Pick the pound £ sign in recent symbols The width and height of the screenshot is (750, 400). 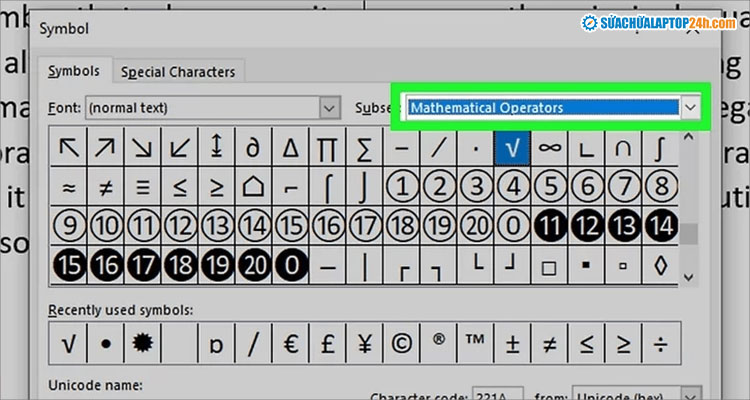click(x=328, y=344)
